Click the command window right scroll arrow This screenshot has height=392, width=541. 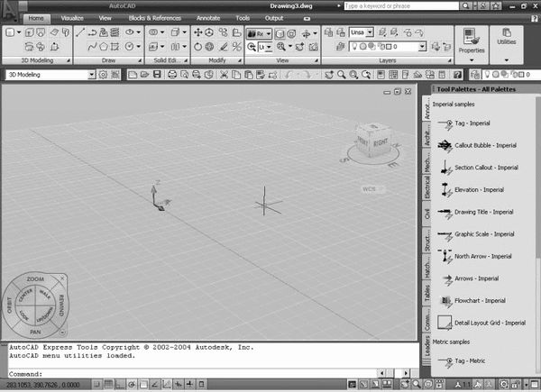[406, 373]
